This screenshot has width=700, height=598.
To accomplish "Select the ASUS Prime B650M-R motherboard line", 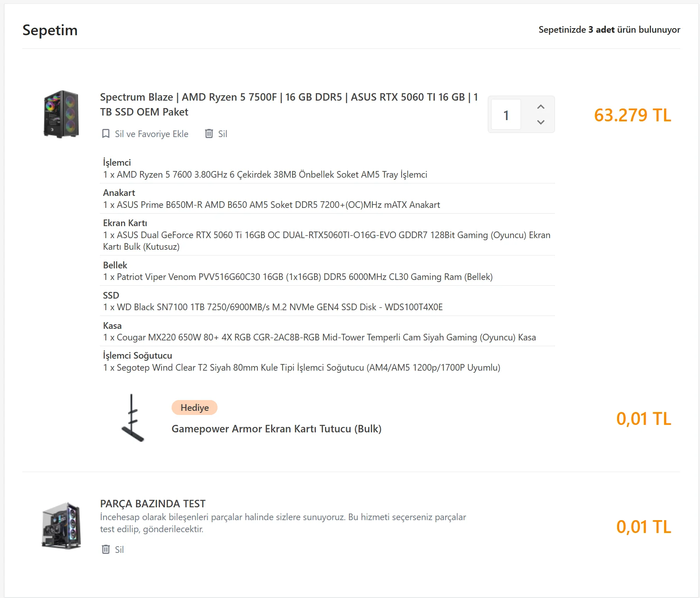I will point(271,205).
